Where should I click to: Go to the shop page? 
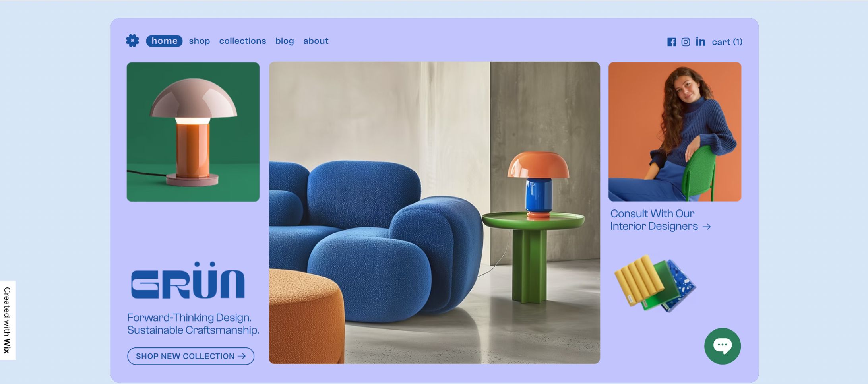tap(199, 41)
